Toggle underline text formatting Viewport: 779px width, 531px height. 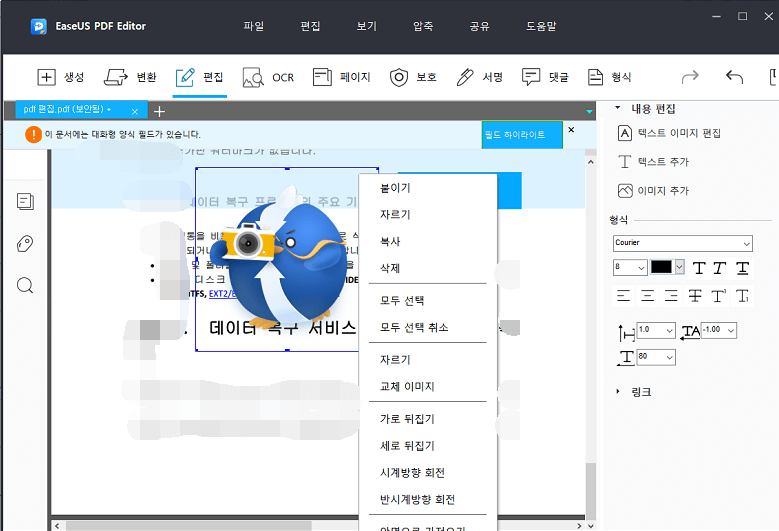point(742,268)
